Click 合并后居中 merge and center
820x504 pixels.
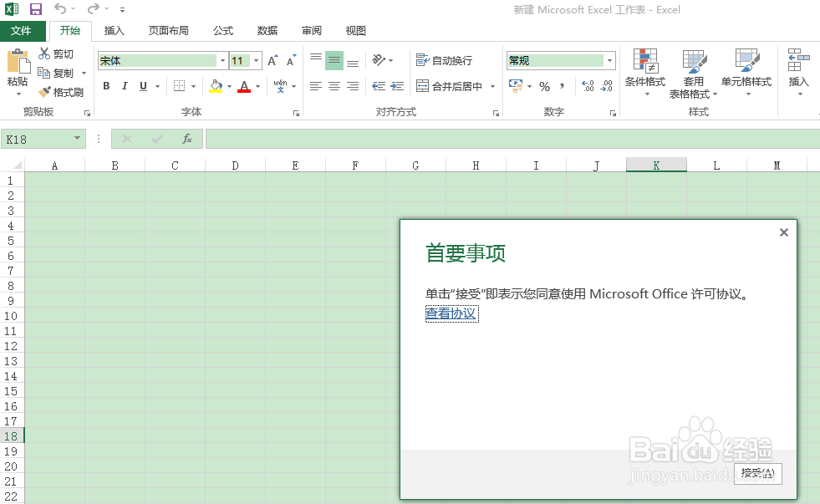pos(449,86)
